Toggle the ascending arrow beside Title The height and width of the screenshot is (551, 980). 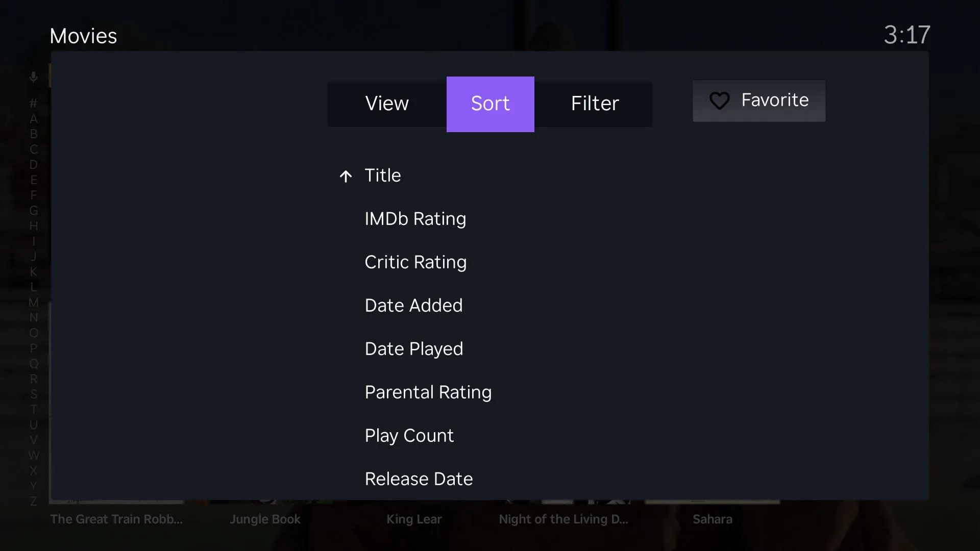346,177
